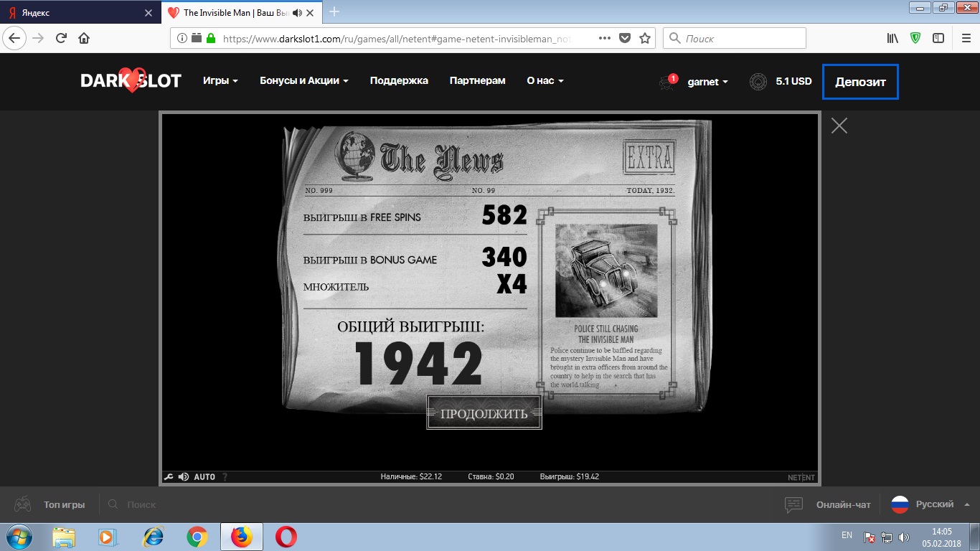The image size is (980, 551).
Task: Toggle the Firefox sidebar icon
Action: 938,38
